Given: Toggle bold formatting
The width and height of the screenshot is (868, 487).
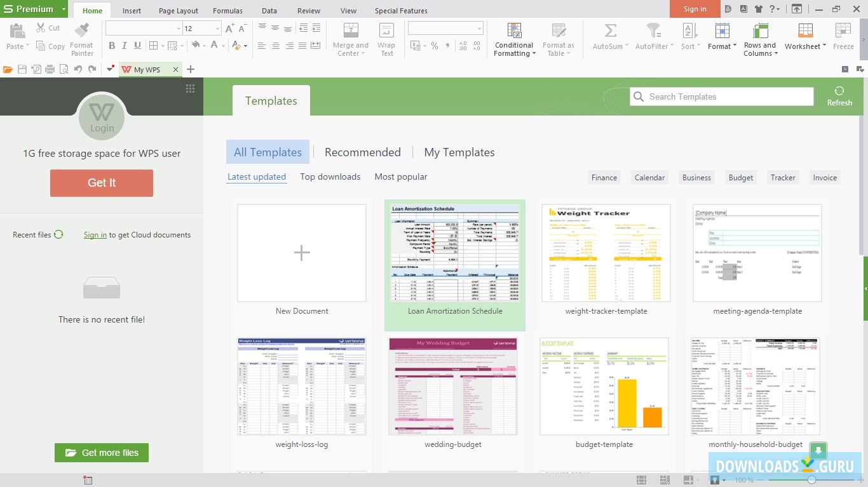Looking at the screenshot, I should [x=112, y=46].
